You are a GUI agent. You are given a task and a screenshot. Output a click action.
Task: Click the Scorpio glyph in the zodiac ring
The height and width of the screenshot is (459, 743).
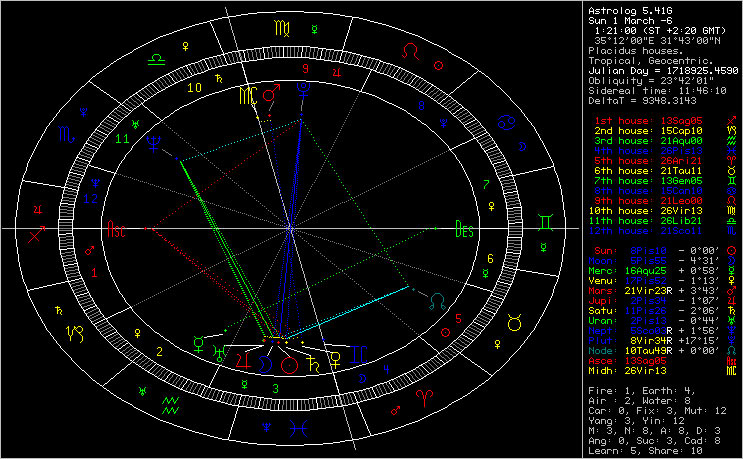click(x=64, y=132)
